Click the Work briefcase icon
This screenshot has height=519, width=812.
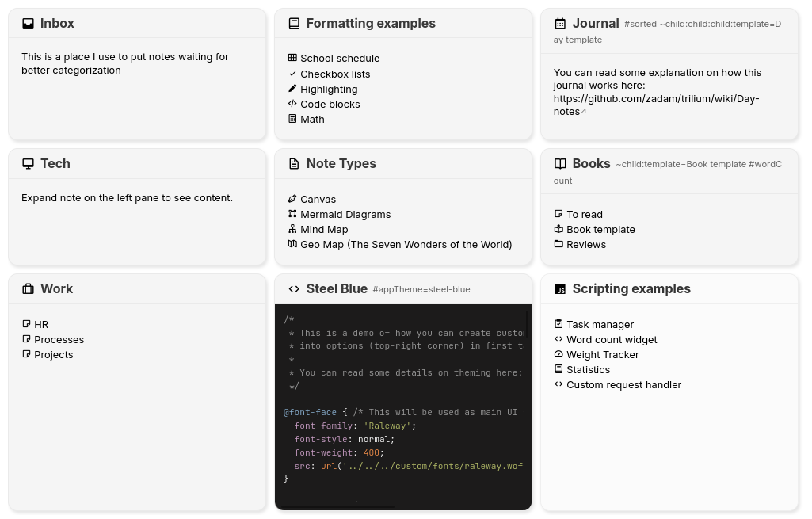pos(29,289)
